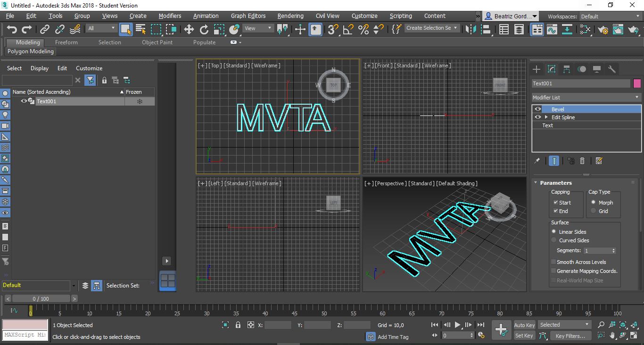Enable Generate Mapping Coords checkbox
Screen dimensions: 644x345
pyautogui.click(x=553, y=271)
